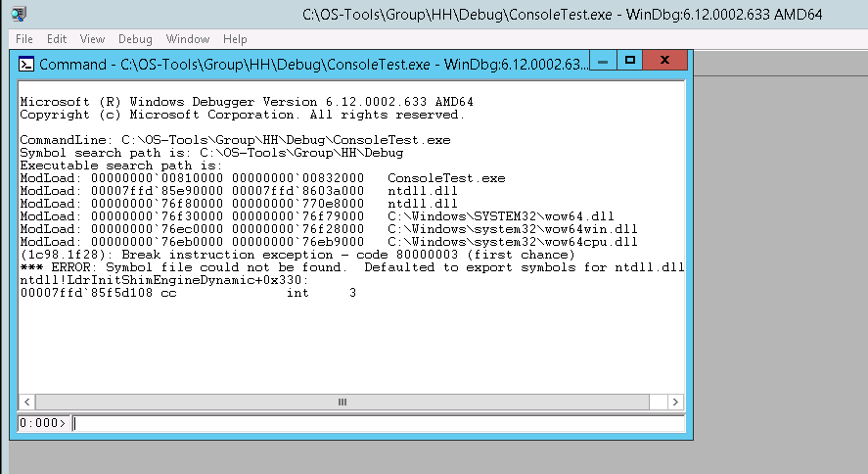Click the wow64win.dll ModLoad line
This screenshot has width=868, height=474.
coord(329,229)
